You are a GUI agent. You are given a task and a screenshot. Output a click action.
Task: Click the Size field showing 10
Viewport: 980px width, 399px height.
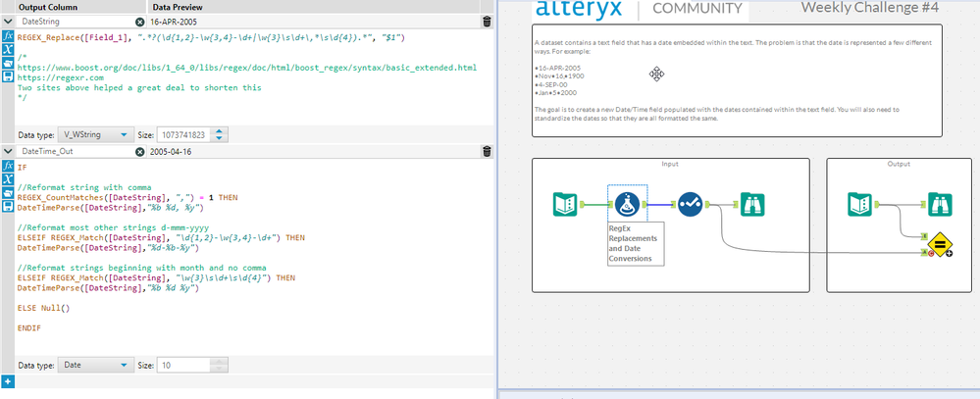(185, 365)
